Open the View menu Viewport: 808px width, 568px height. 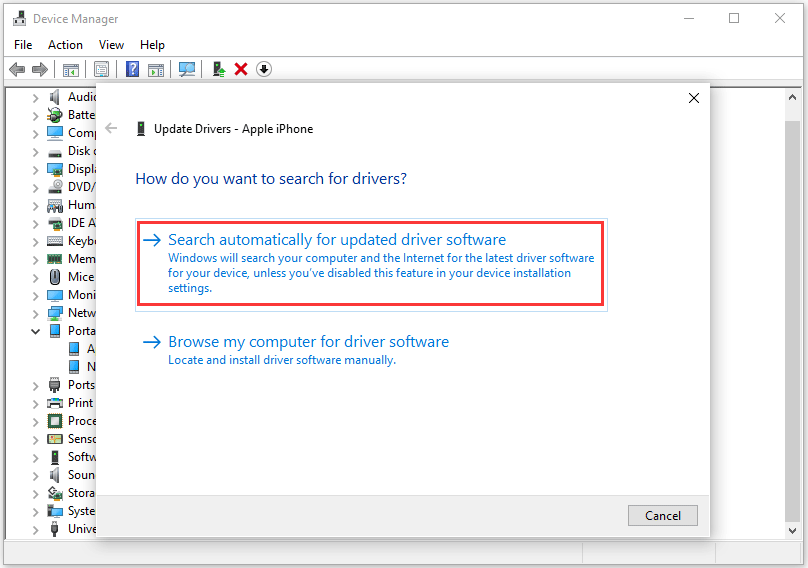click(111, 45)
